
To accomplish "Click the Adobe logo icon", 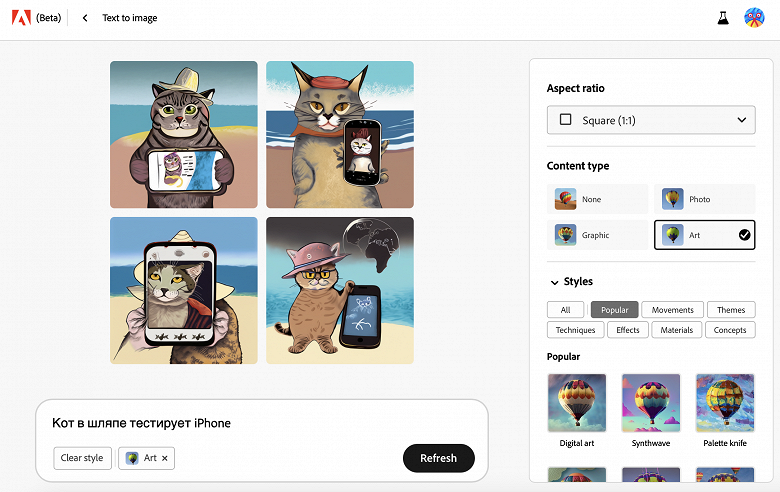I will [21, 18].
